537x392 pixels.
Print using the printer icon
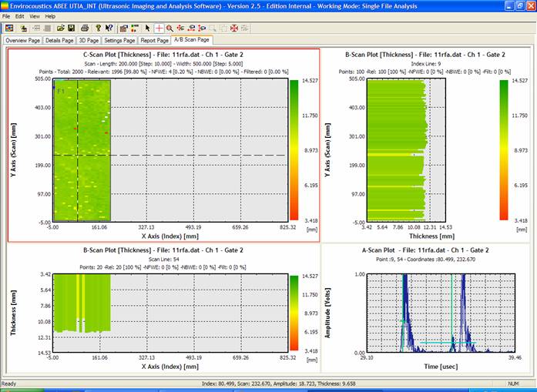85,28
